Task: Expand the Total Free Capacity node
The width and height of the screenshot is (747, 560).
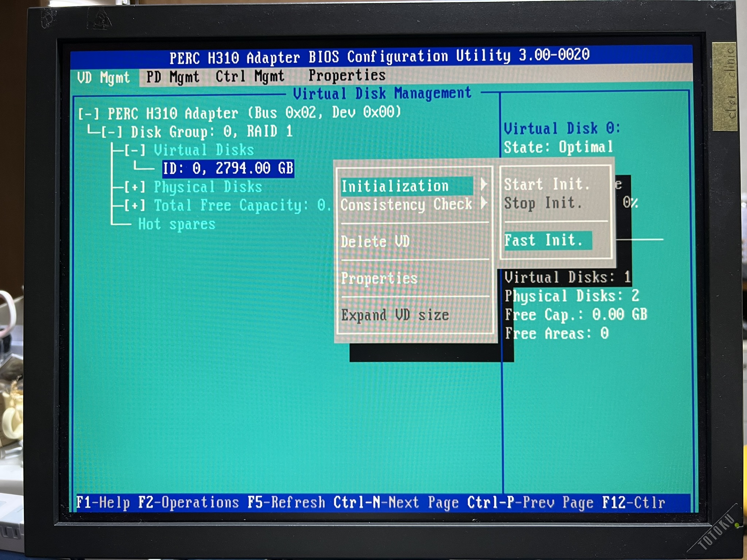Action: 135,206
